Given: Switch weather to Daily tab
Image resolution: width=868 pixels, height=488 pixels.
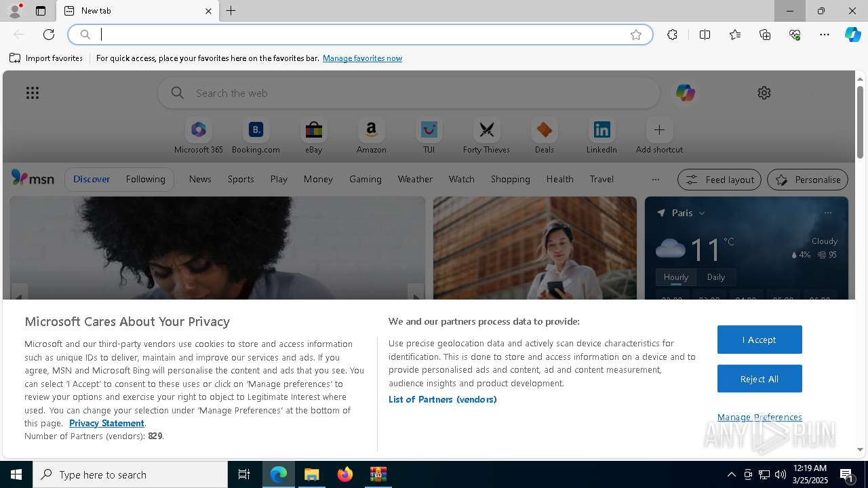Looking at the screenshot, I should click(x=716, y=277).
